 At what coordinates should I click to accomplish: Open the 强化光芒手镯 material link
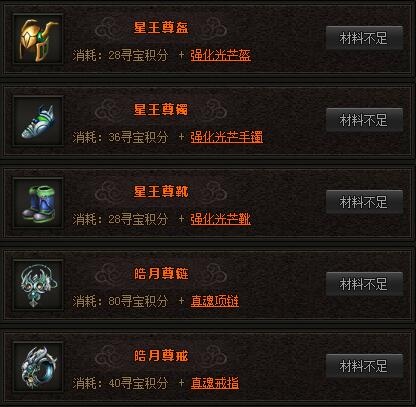[227, 137]
